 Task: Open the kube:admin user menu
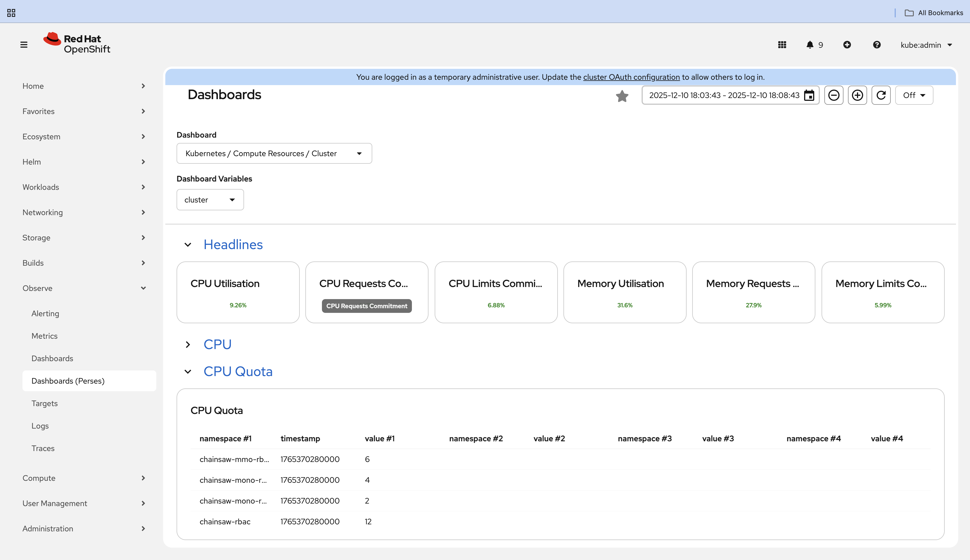tap(926, 45)
